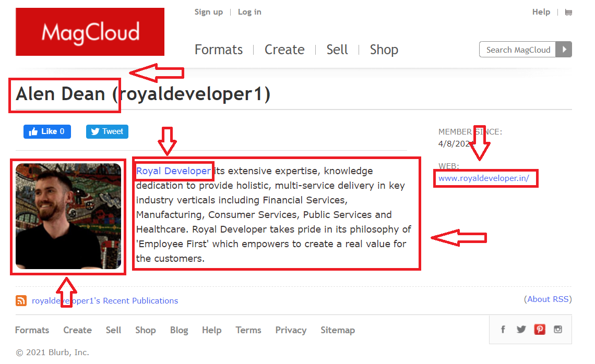Click the Sign up link
Screen dimensions: 595x364
[208, 12]
